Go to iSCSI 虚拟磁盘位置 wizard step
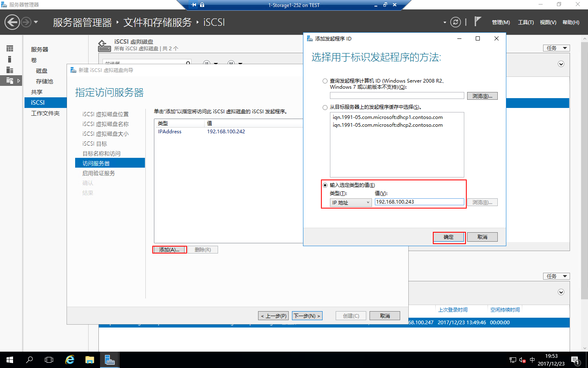The image size is (588, 368). 105,114
